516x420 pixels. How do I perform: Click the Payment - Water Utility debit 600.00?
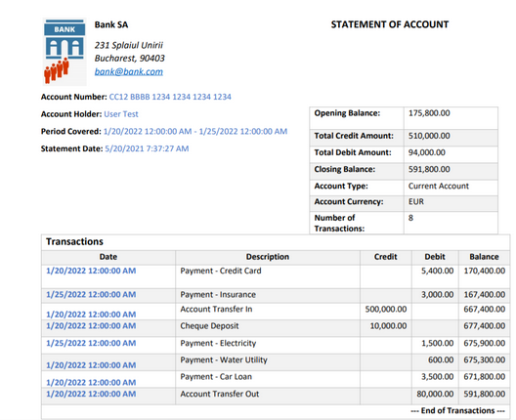pyautogui.click(x=441, y=359)
